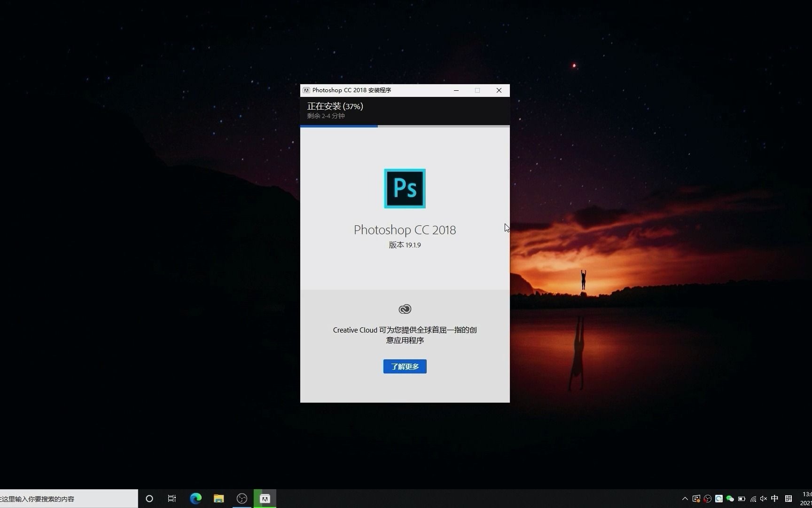
Task: Open WeChat from the system tray
Action: coord(730,499)
